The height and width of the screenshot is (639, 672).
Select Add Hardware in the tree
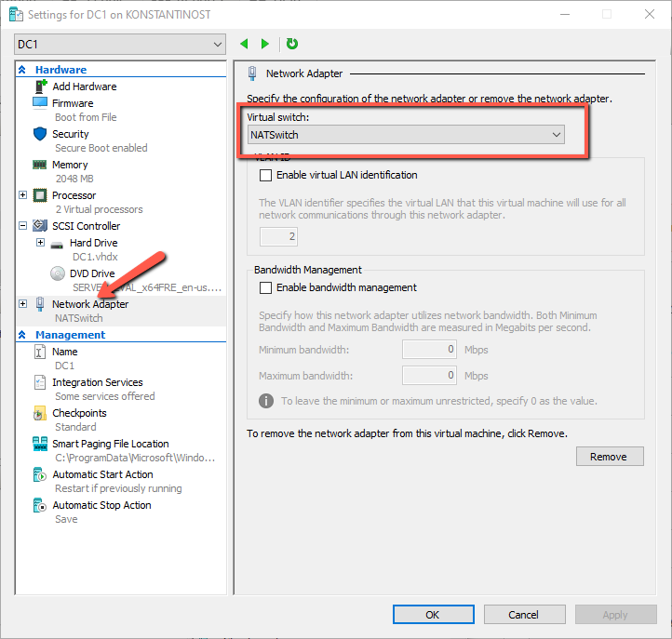point(85,87)
